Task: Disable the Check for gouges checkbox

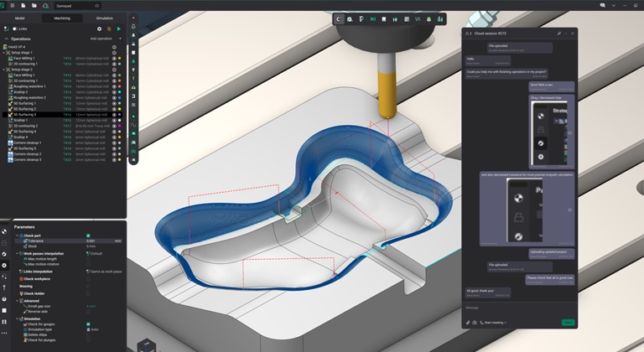Action: coord(88,324)
